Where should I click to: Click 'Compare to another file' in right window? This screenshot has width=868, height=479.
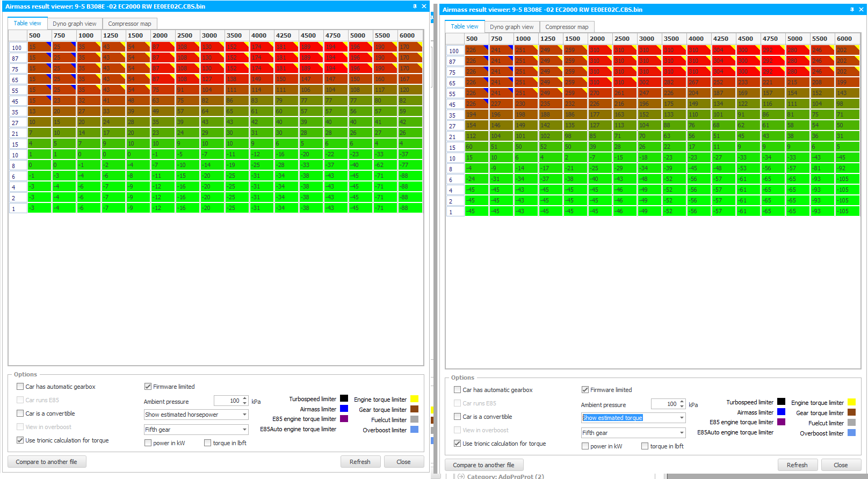click(x=484, y=465)
